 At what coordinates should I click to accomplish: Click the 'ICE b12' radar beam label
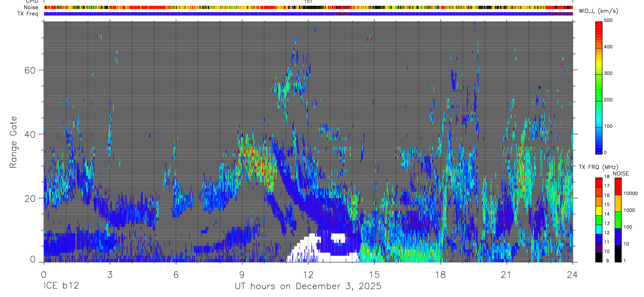point(60,287)
